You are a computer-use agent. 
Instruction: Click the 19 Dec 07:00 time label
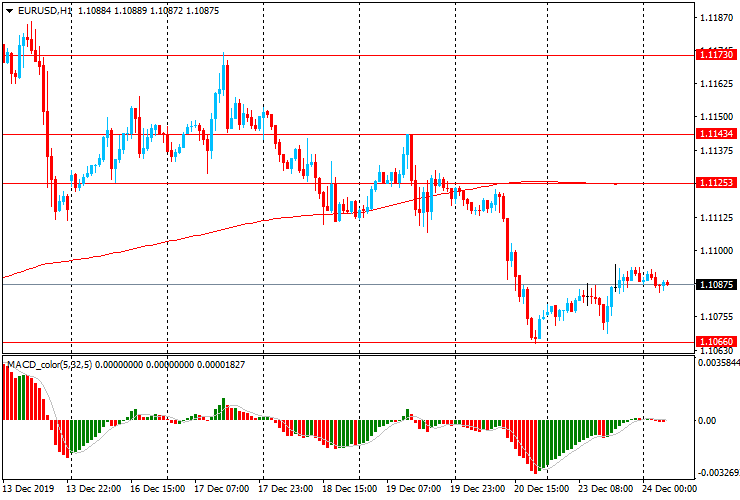414,488
